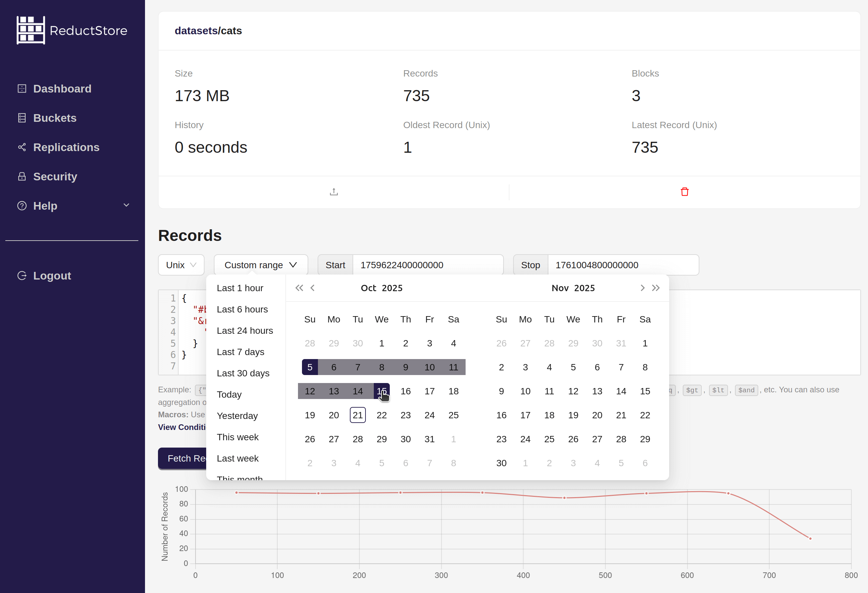
Task: Advance to the next month with the chevron
Action: [642, 288]
